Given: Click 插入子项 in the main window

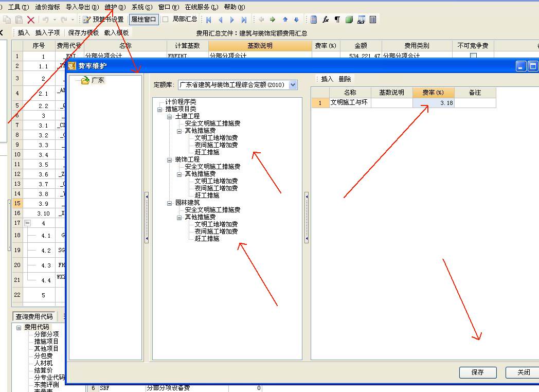Looking at the screenshot, I should coord(47,33).
